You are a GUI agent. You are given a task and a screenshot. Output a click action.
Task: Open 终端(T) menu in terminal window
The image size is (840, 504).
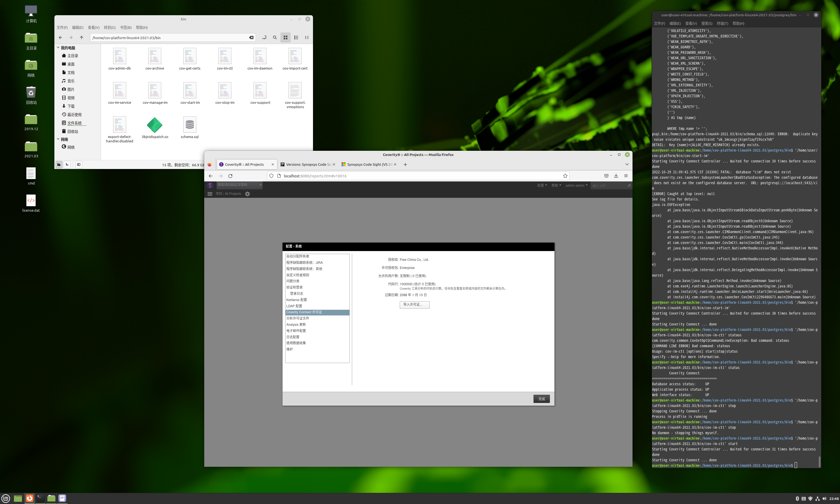(722, 23)
